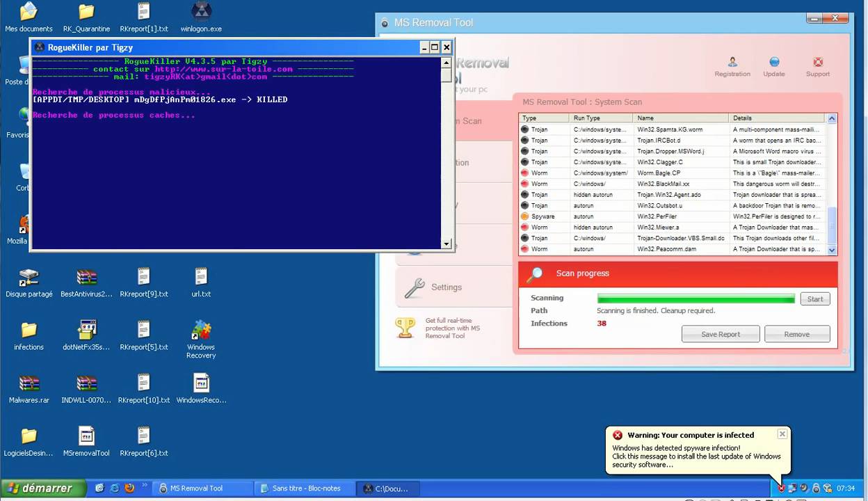Click the Remove button
This screenshot has height=501, width=868.
click(797, 334)
